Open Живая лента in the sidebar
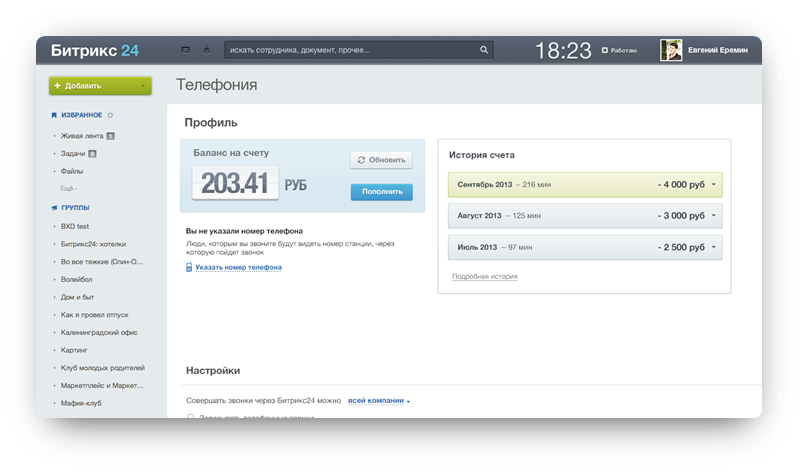Image resolution: width=802 pixels, height=472 pixels. click(x=82, y=136)
